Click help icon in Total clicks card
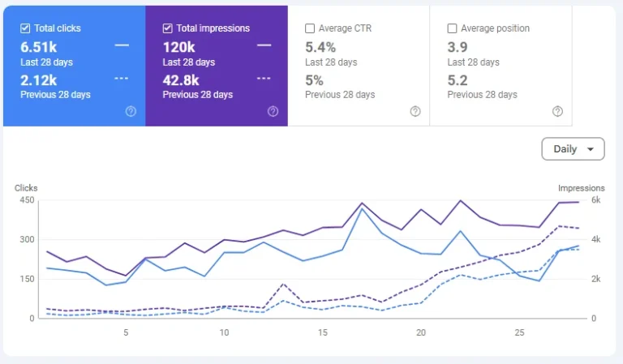Screen dimensions: 623x364 tap(131, 111)
